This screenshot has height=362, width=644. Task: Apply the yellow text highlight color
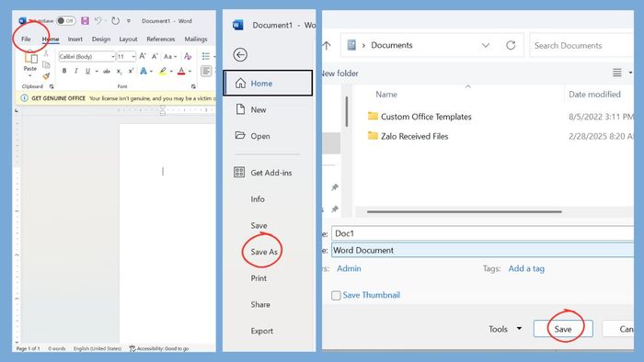163,72
